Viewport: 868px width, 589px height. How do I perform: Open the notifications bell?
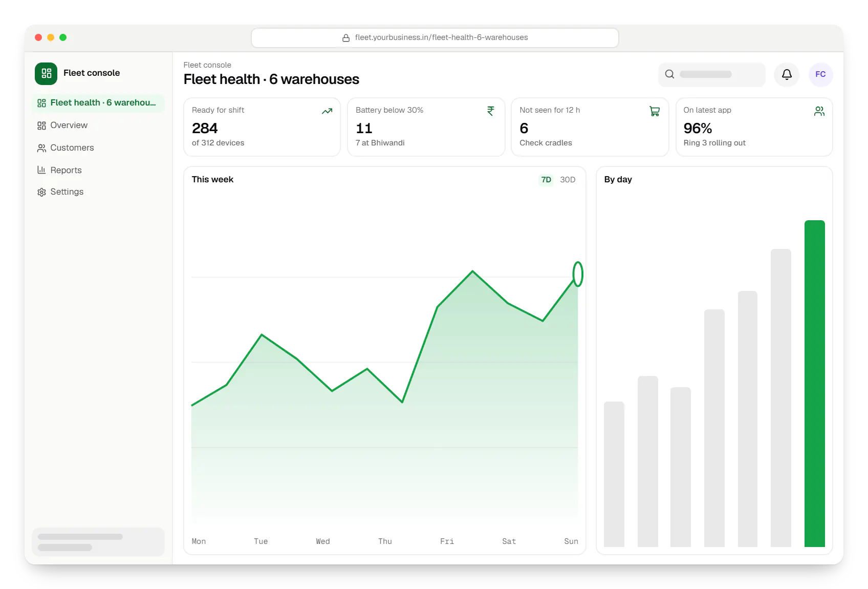pos(787,74)
